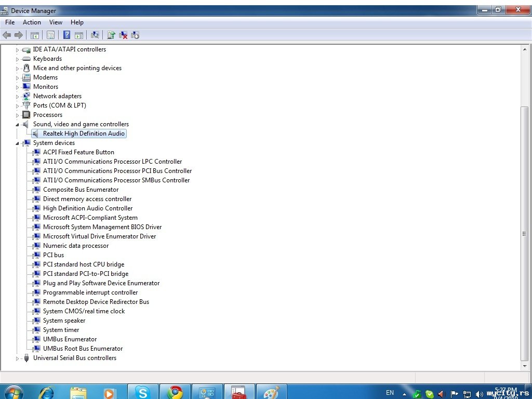Click the Control Panel taskbar icon
This screenshot has width=532, height=399.
[x=207, y=393]
